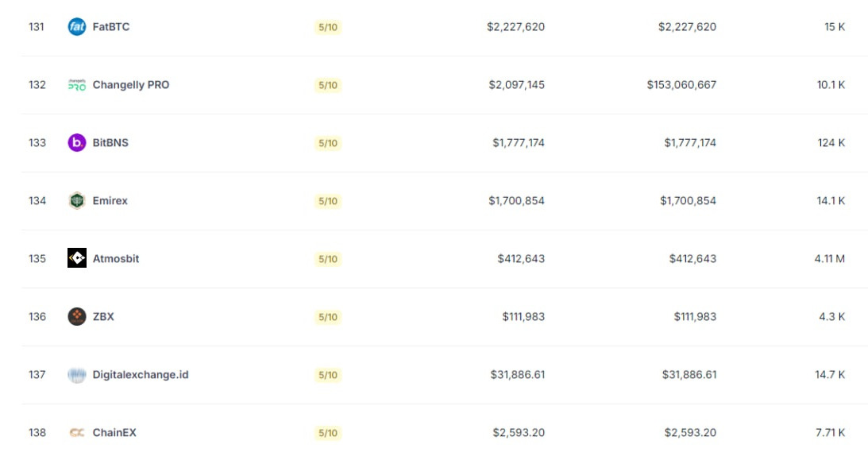Screen dimensions: 868x456
Task: Open the BitBNS exchange name link
Action: [x=110, y=142]
